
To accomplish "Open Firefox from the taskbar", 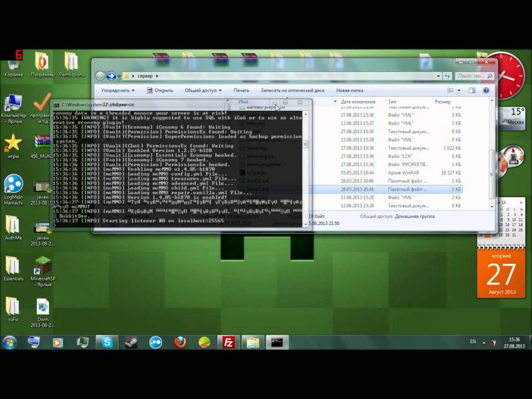I will (180, 342).
